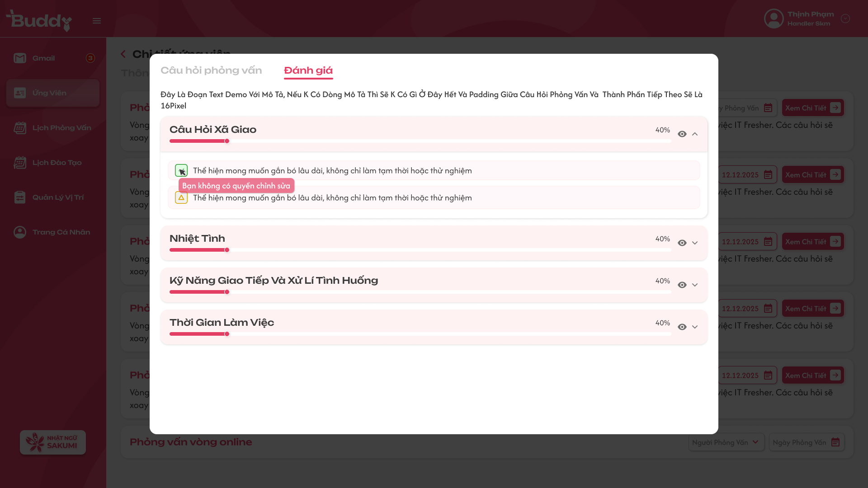This screenshot has width=868, height=488.
Task: Collapse the Câu Hỏi Xã Giao section
Action: coord(695,134)
